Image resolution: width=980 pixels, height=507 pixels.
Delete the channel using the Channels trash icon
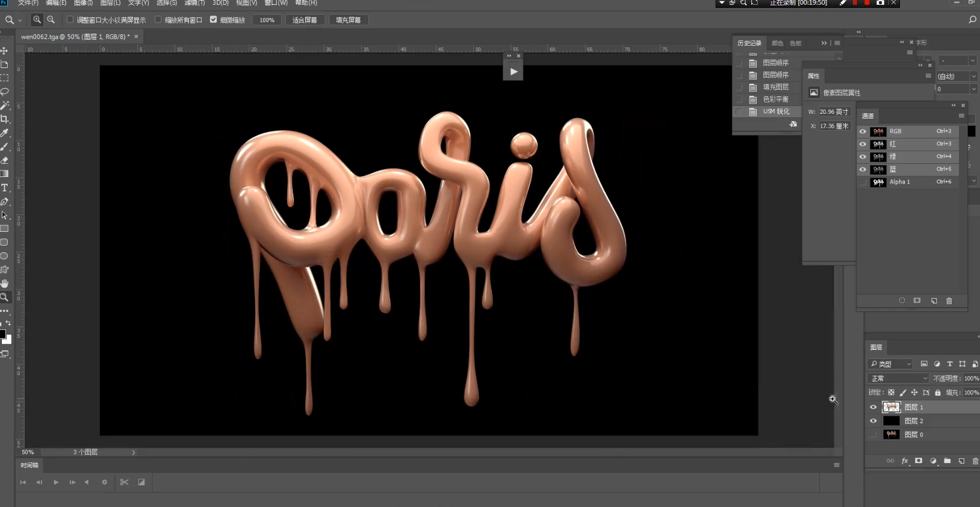pyautogui.click(x=949, y=300)
